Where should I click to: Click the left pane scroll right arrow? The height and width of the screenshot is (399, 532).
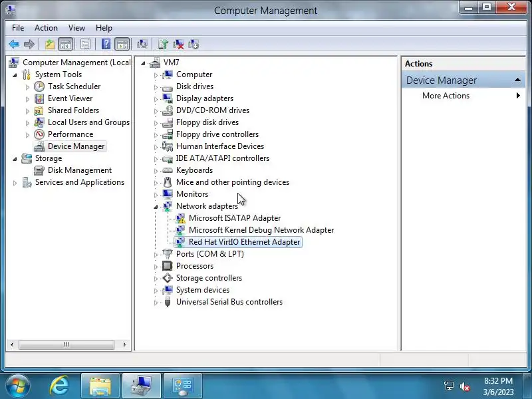click(x=124, y=344)
